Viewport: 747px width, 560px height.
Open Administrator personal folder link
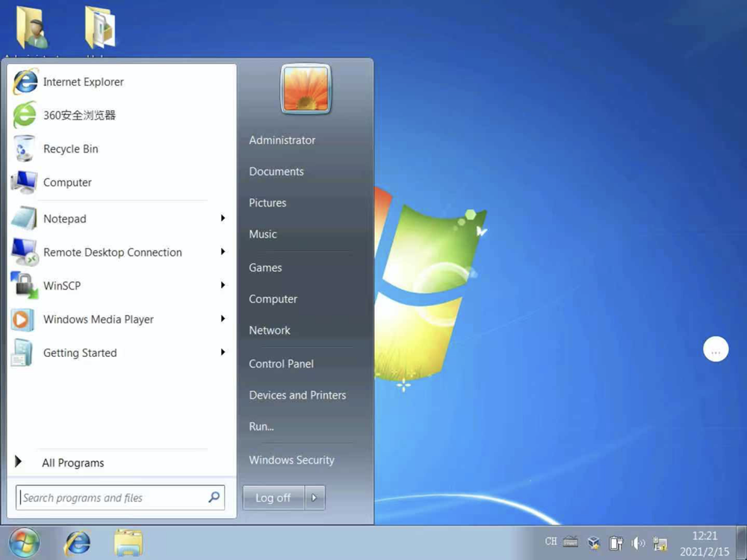[282, 140]
